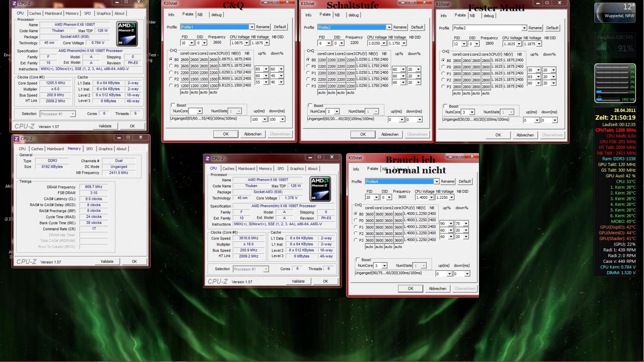Click the CPU-Z title icon of top-left window
Viewport: 644px width, 362px height.
coord(15,3)
